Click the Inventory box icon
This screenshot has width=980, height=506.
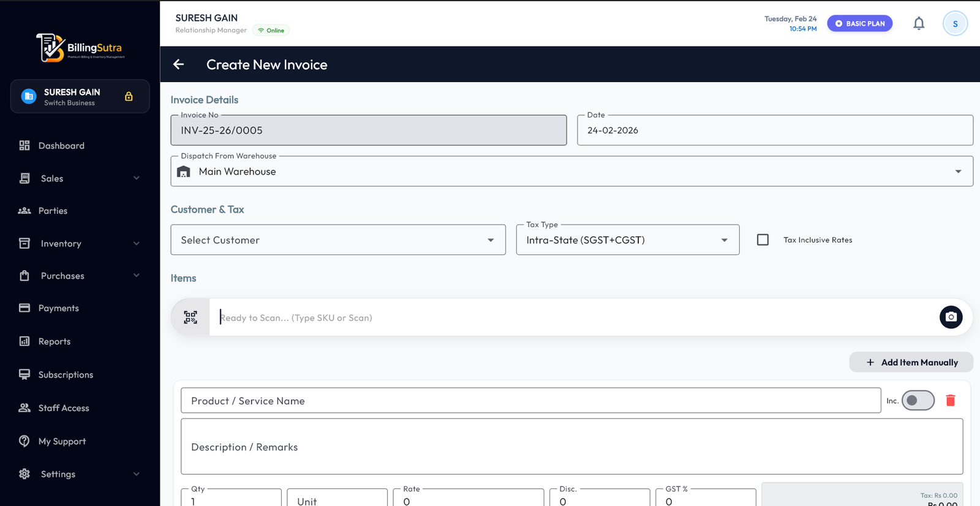tap(24, 243)
